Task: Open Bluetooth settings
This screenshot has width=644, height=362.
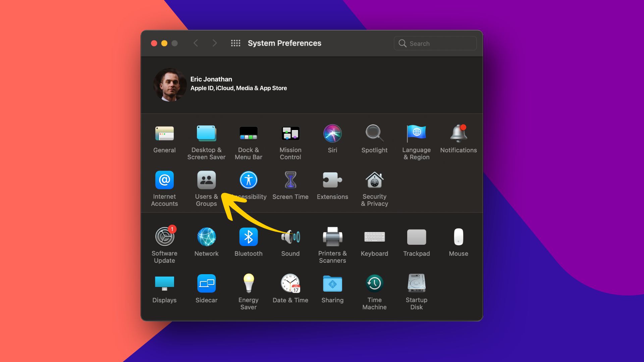Action: pos(248,236)
